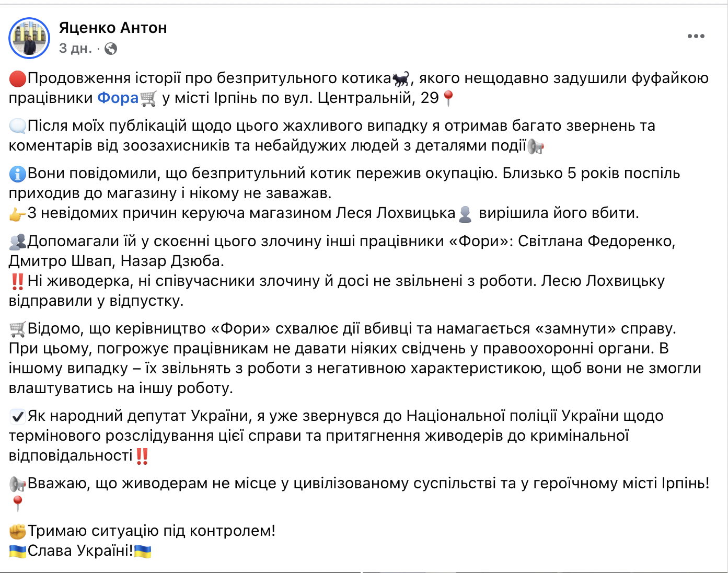Open Яценко Антон's profile via his name
The image size is (728, 573).
(x=113, y=29)
